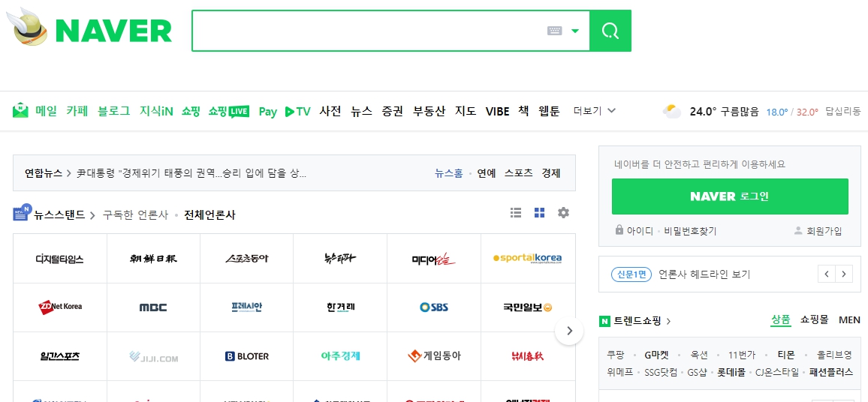Image resolution: width=868 pixels, height=402 pixels.
Task: Open 한겨레 publisher tile
Action: click(x=340, y=307)
